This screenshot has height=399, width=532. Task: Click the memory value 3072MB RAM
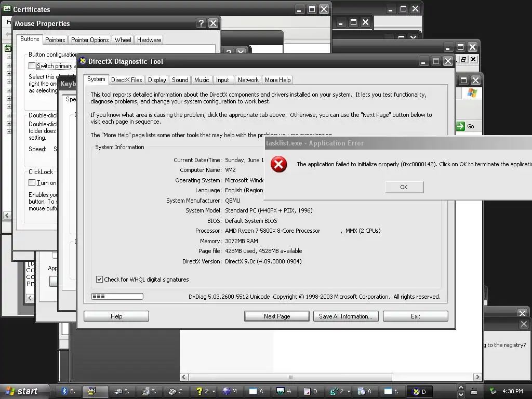[241, 241]
